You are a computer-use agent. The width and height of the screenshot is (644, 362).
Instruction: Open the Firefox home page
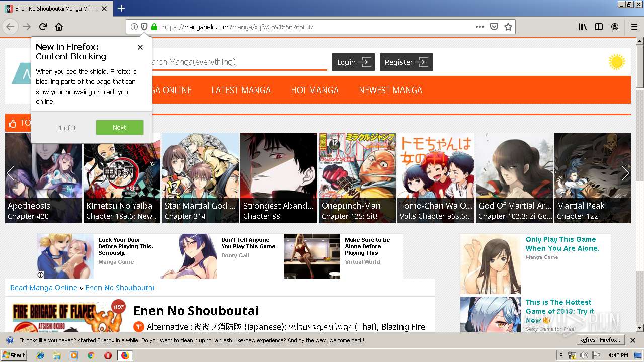point(59,27)
